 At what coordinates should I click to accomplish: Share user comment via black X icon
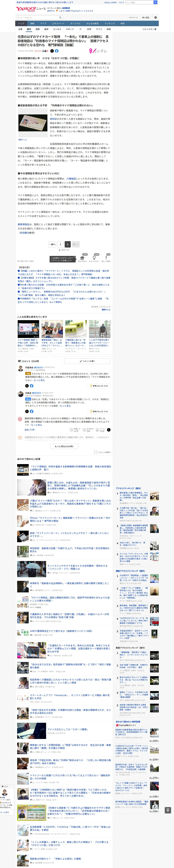point(109,430)
